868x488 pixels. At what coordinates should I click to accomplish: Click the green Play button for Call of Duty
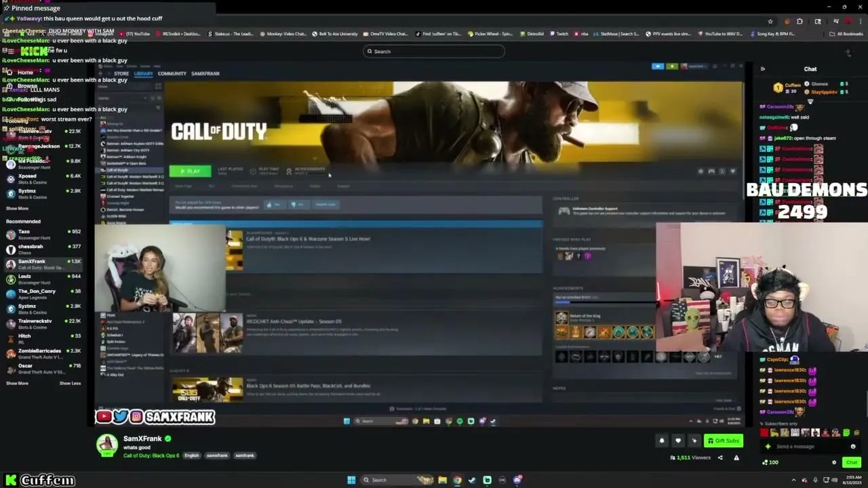click(x=190, y=171)
